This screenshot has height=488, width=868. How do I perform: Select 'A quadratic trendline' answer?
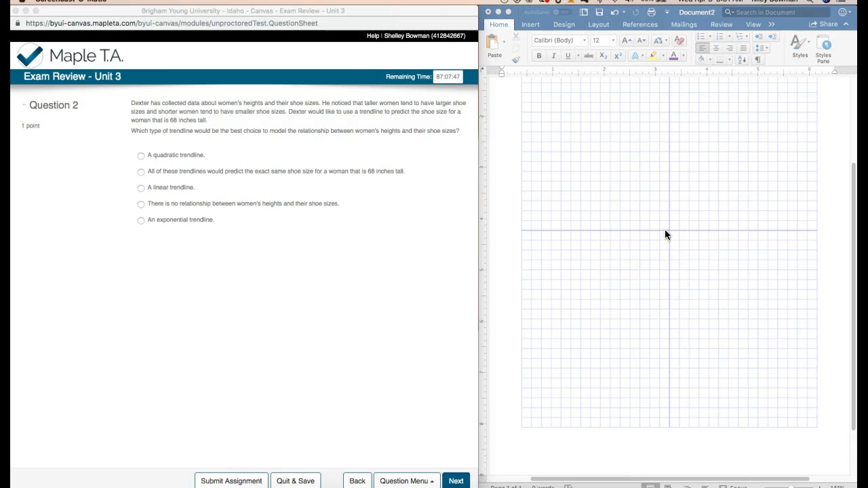(x=141, y=156)
